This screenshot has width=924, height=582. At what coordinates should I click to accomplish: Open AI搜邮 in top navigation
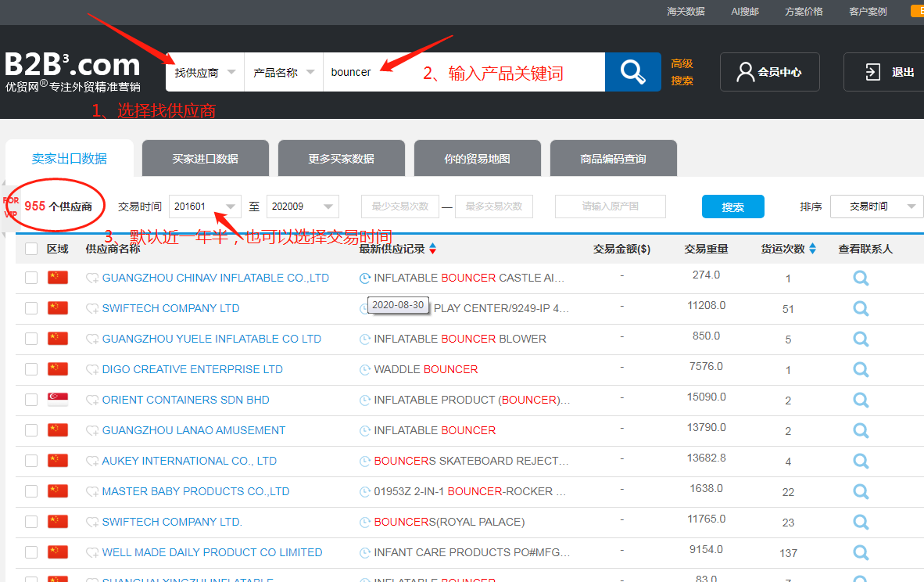(x=745, y=11)
